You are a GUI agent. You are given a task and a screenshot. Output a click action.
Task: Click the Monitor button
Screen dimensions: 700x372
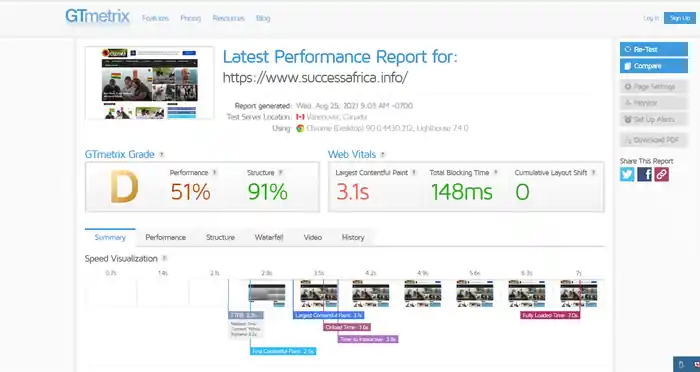(x=654, y=103)
